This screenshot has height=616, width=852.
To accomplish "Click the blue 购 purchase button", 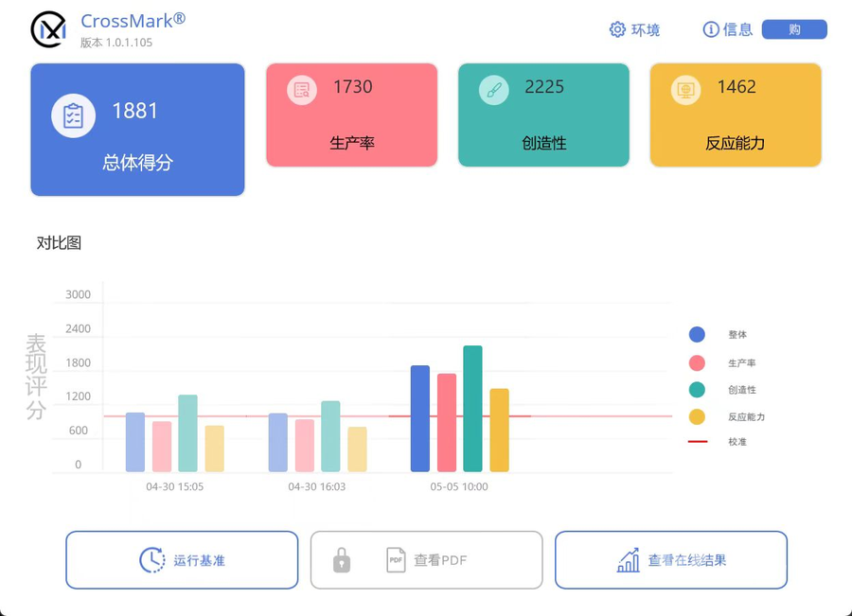I will point(794,29).
